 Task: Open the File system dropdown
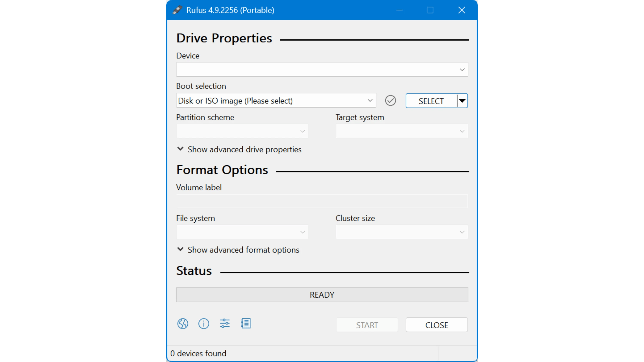tap(242, 232)
